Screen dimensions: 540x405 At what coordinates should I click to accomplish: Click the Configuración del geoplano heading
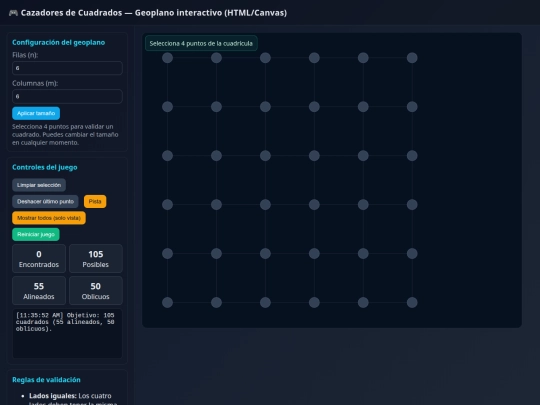(x=59, y=42)
